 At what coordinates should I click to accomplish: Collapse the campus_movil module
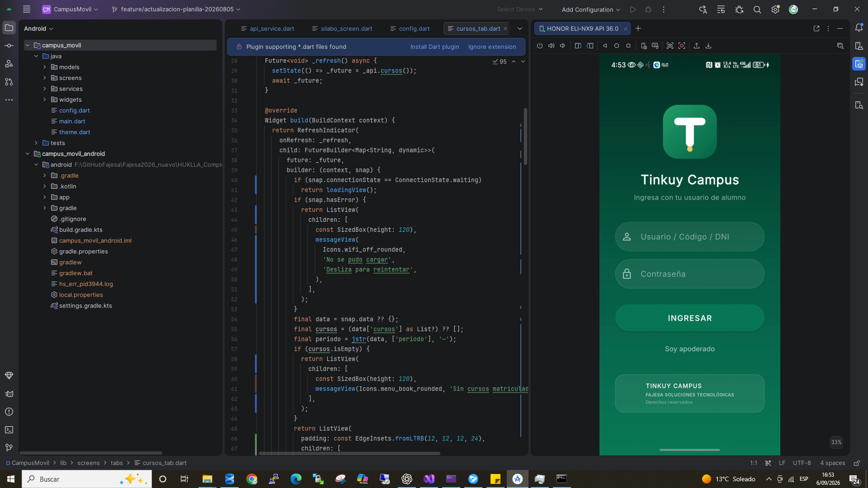28,46
